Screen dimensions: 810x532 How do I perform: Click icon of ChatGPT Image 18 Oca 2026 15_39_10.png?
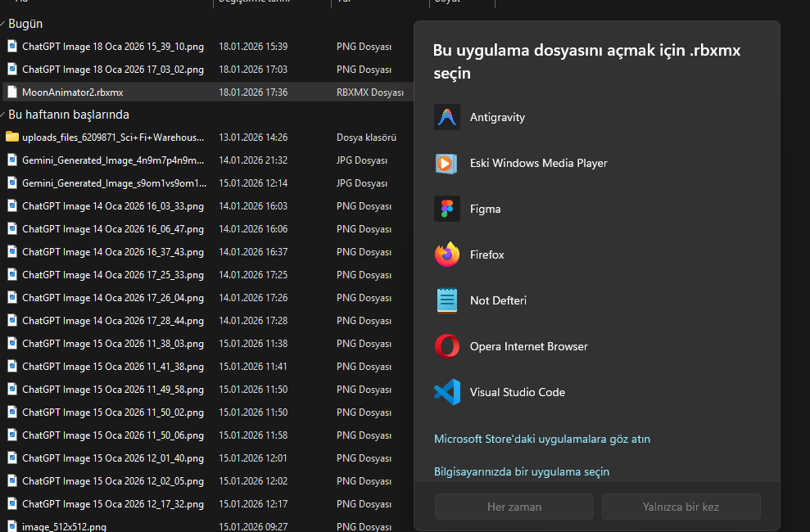12,46
